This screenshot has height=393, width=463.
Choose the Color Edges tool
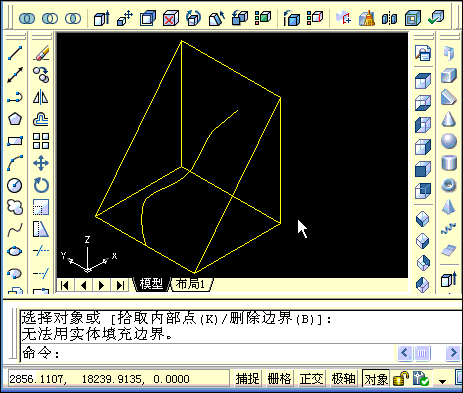coord(315,18)
